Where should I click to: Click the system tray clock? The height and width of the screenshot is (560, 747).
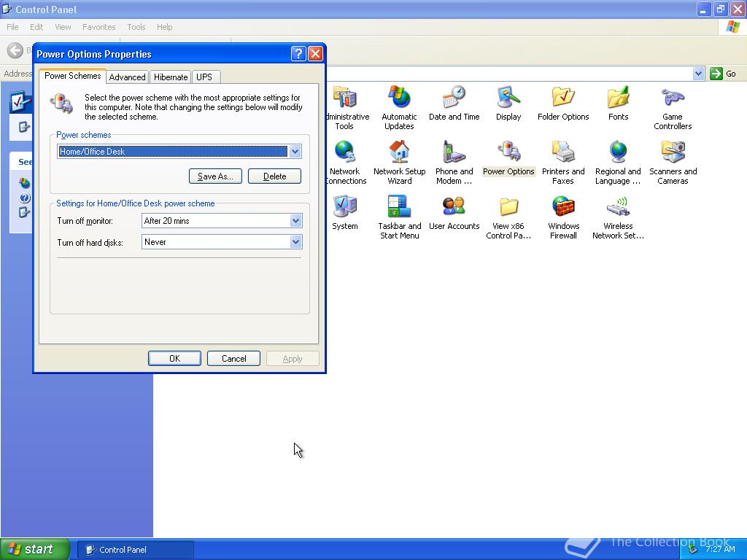tap(720, 549)
